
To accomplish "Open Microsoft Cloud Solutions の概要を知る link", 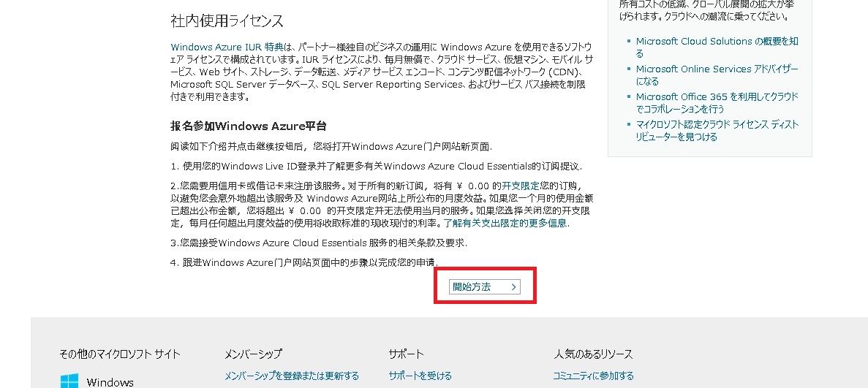I will [x=717, y=47].
